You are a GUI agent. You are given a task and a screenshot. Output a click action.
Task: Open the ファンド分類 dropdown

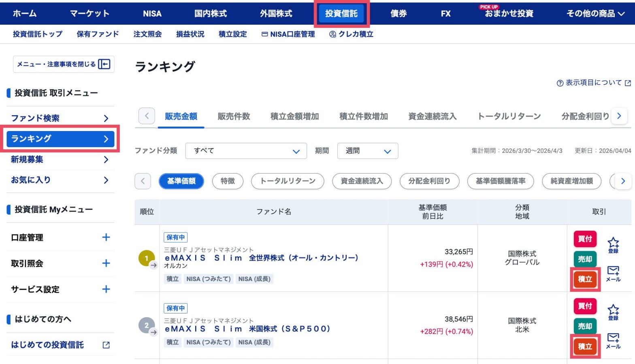click(246, 151)
